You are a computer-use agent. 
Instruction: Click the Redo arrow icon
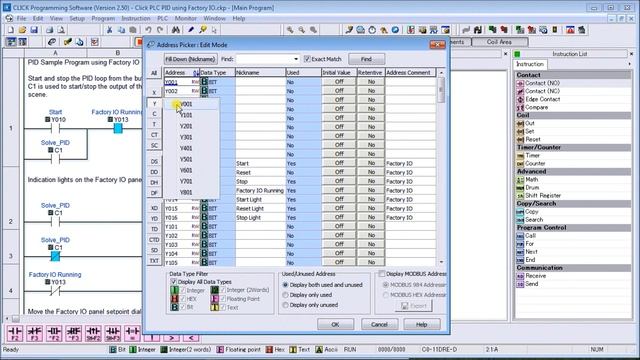coord(160,30)
